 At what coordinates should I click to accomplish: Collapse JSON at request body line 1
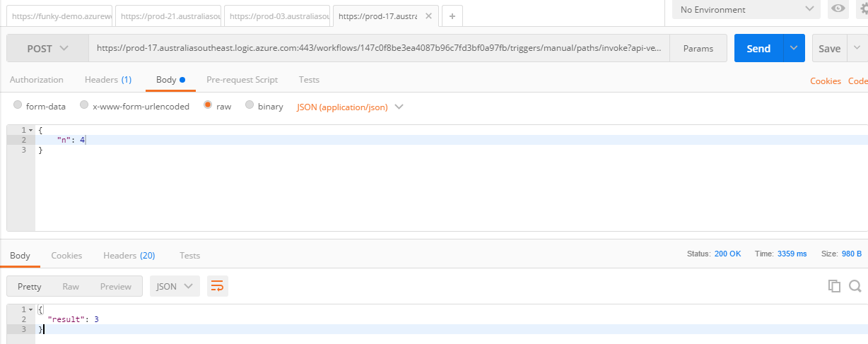(30, 130)
